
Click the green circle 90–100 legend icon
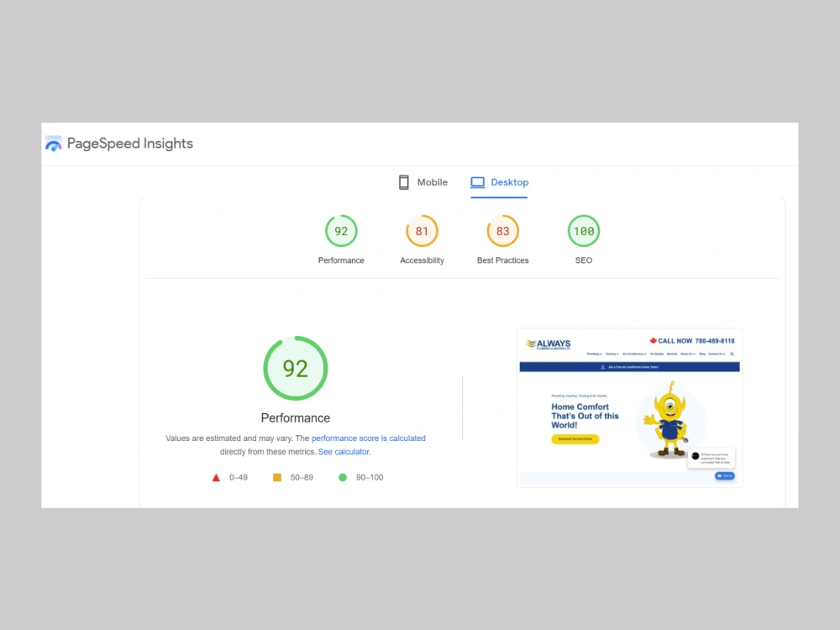click(343, 477)
